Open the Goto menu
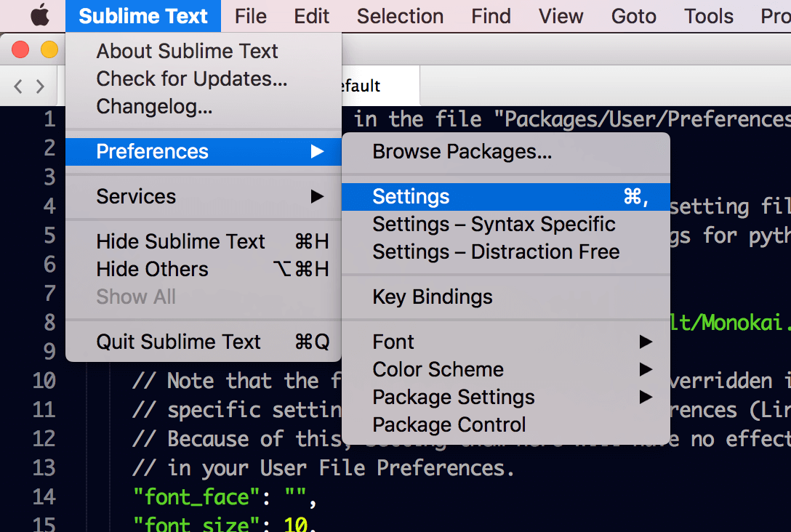 coord(634,16)
